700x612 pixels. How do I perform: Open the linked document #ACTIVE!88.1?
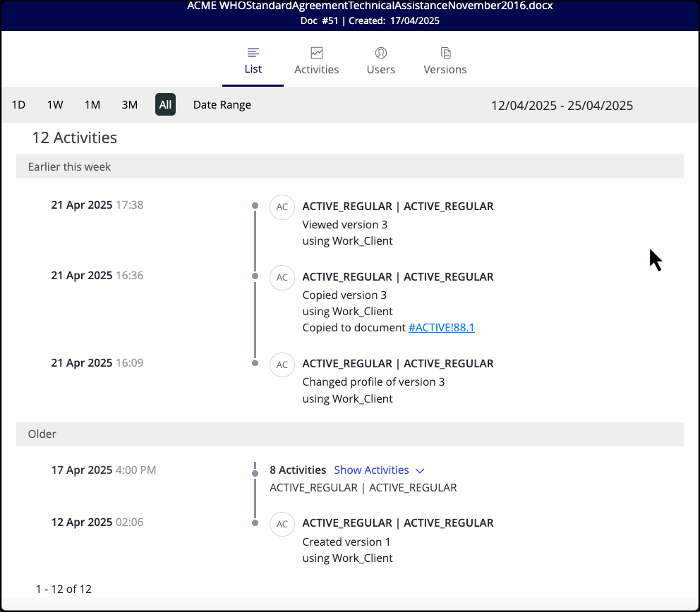click(441, 327)
